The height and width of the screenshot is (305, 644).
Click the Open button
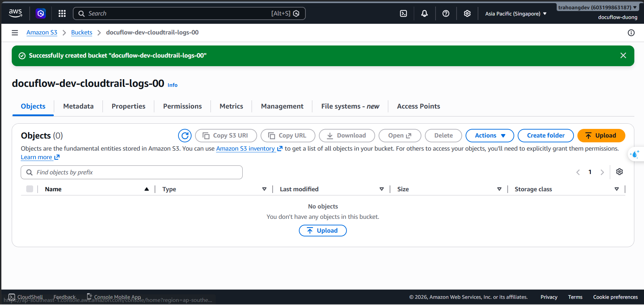pos(400,135)
